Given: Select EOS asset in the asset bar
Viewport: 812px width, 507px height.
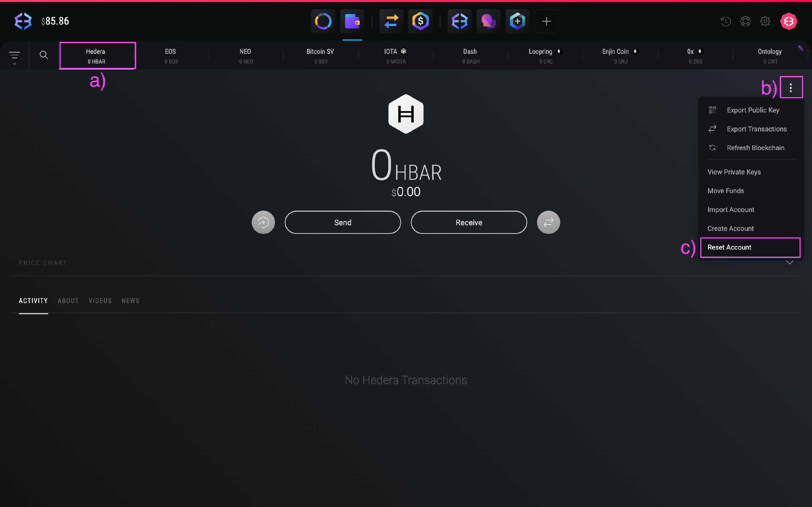Looking at the screenshot, I should 171,56.
